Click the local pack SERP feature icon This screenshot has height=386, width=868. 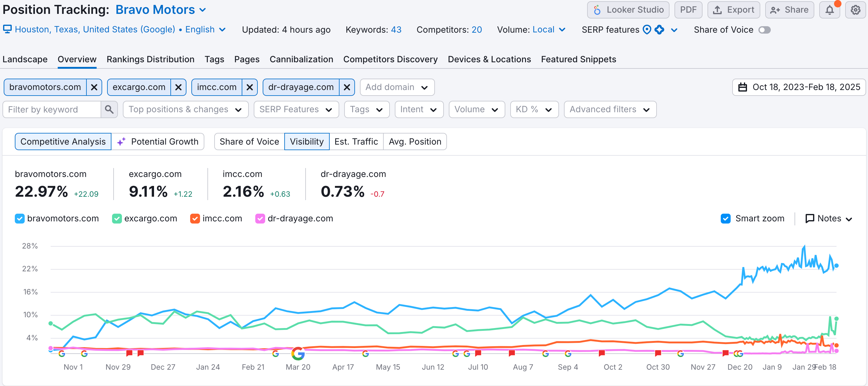tap(647, 30)
